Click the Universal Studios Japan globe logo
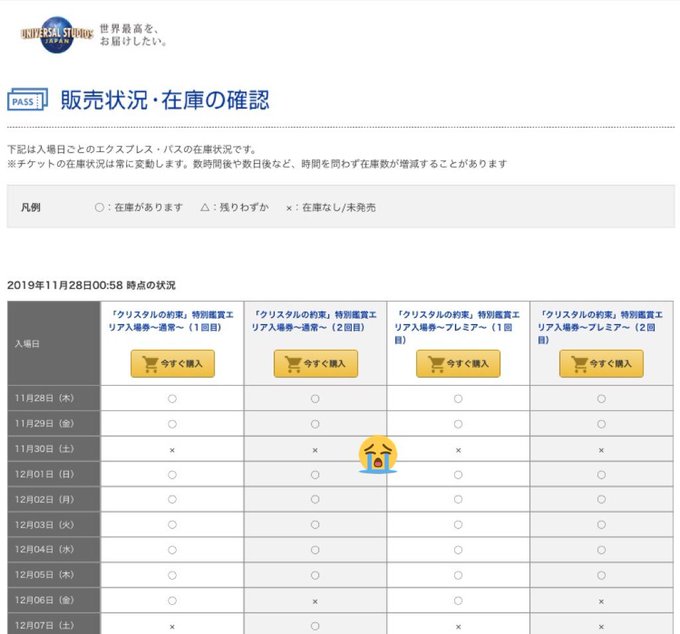The image size is (680, 634). (x=57, y=35)
